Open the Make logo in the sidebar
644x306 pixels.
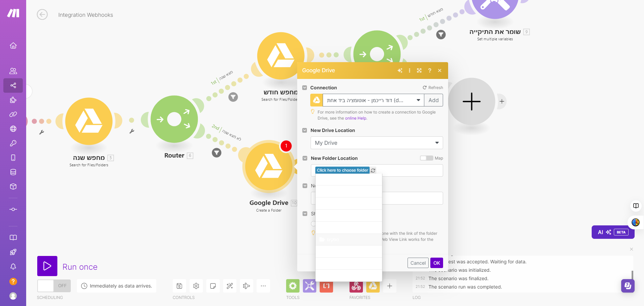13,13
